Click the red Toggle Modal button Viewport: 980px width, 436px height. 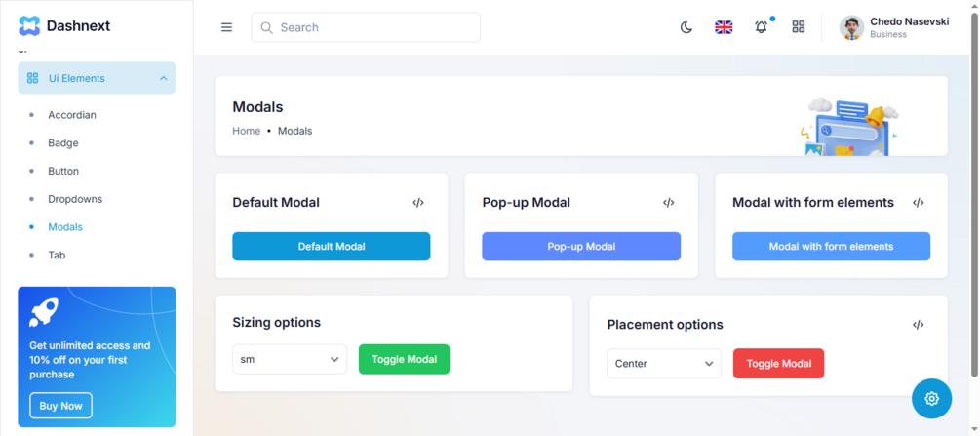[778, 364]
